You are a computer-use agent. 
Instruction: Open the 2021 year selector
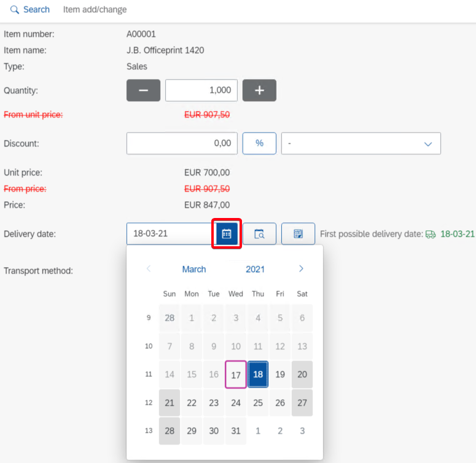coord(255,269)
